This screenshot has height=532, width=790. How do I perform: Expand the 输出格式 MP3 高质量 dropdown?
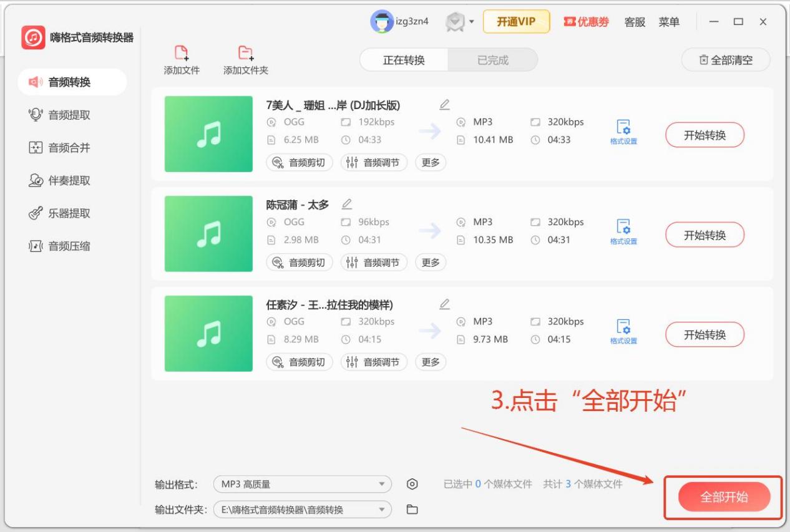[x=302, y=484]
